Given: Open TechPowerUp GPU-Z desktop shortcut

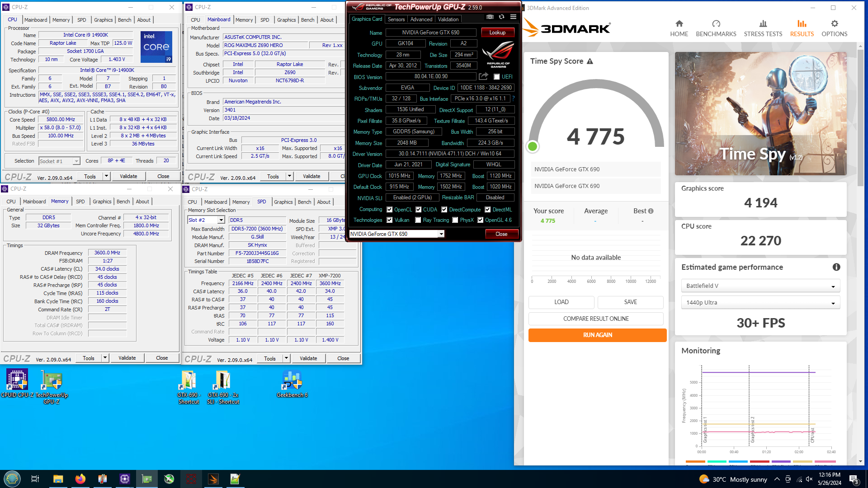Looking at the screenshot, I should click(52, 387).
